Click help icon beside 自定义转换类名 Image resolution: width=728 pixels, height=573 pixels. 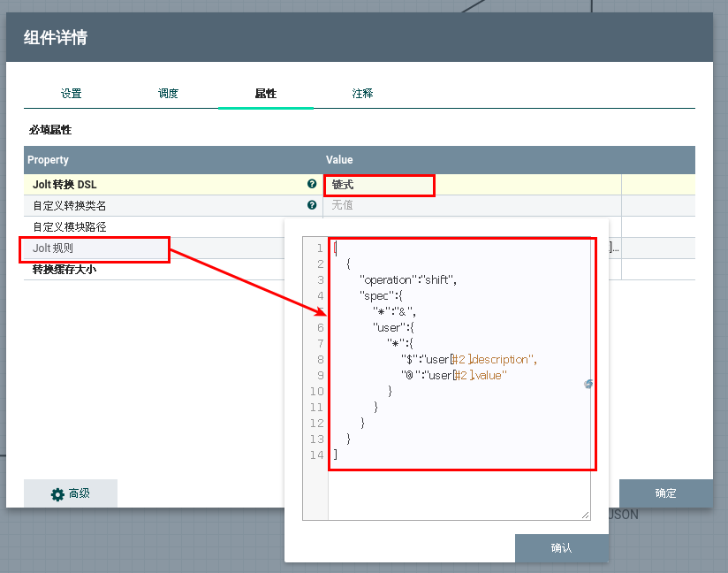[x=312, y=205]
